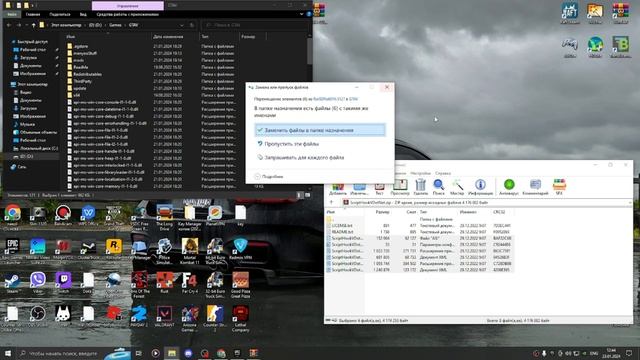The image size is (640, 360).
Task: Click the WinRAR 'Комментарий' icon
Action: click(x=535, y=187)
